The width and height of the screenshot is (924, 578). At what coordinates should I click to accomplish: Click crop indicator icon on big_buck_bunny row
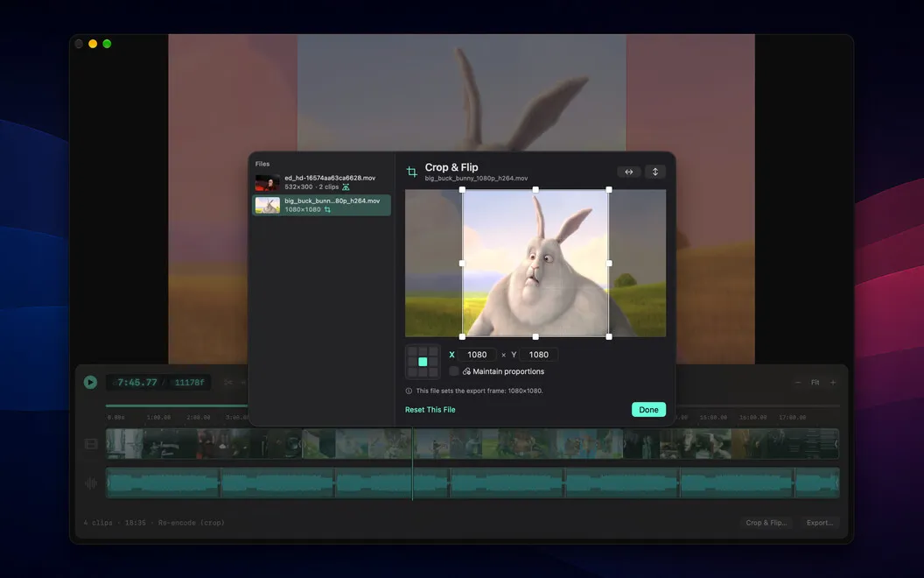(x=327, y=209)
